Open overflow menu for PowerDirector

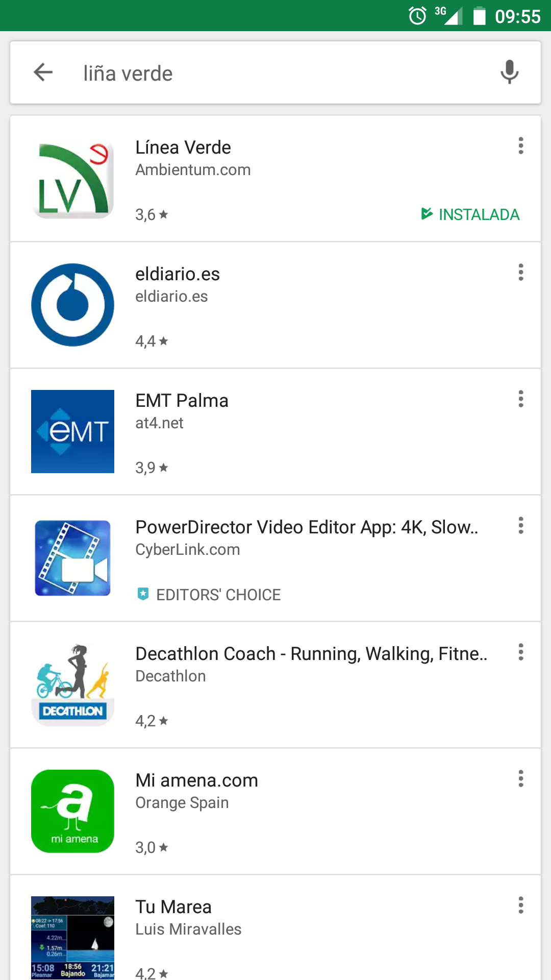click(x=521, y=526)
